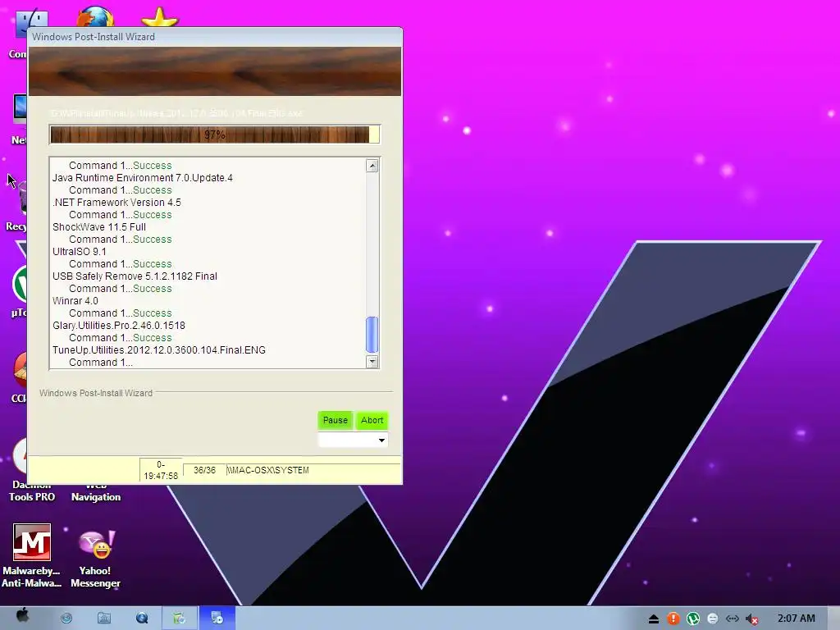Select the Java Runtime Environment 7.0.Update.4 line
Image resolution: width=840 pixels, height=630 pixels.
click(x=143, y=178)
